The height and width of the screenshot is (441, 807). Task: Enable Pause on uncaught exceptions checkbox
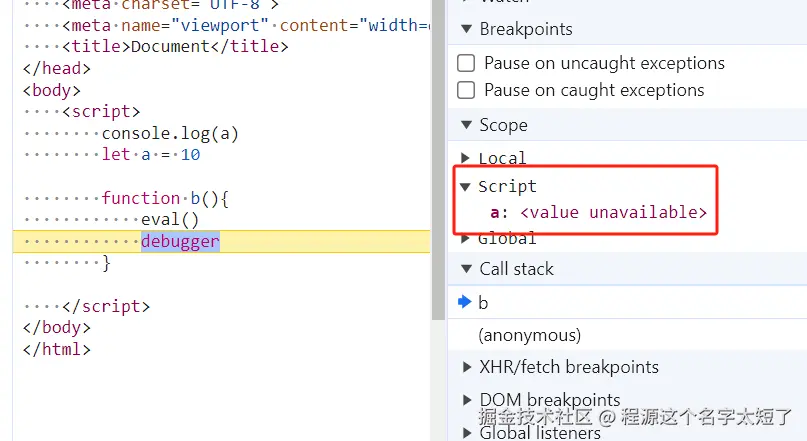click(466, 63)
